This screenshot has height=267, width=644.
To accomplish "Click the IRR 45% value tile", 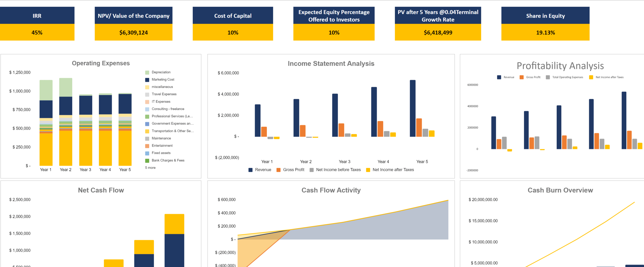I will pos(37,32).
